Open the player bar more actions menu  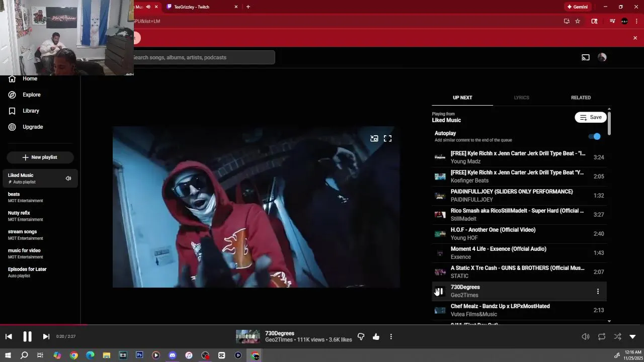tap(391, 336)
